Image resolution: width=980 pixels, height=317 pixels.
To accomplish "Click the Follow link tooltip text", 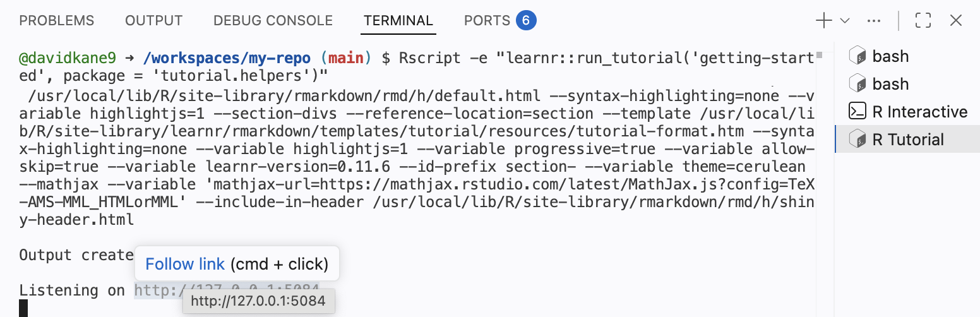I will 185,263.
